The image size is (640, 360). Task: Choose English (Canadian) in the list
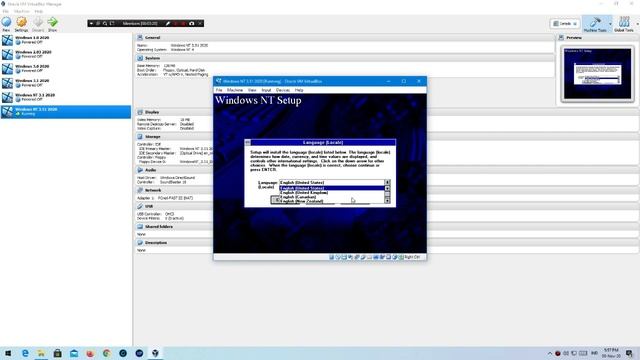[332, 197]
